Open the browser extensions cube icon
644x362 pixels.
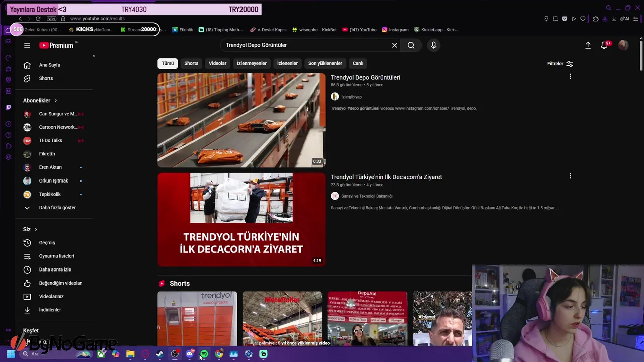[x=596, y=19]
